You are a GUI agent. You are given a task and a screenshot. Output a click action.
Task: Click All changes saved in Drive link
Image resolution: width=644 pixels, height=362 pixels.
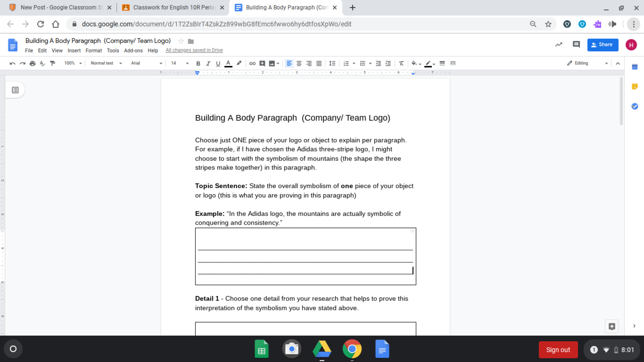(194, 50)
